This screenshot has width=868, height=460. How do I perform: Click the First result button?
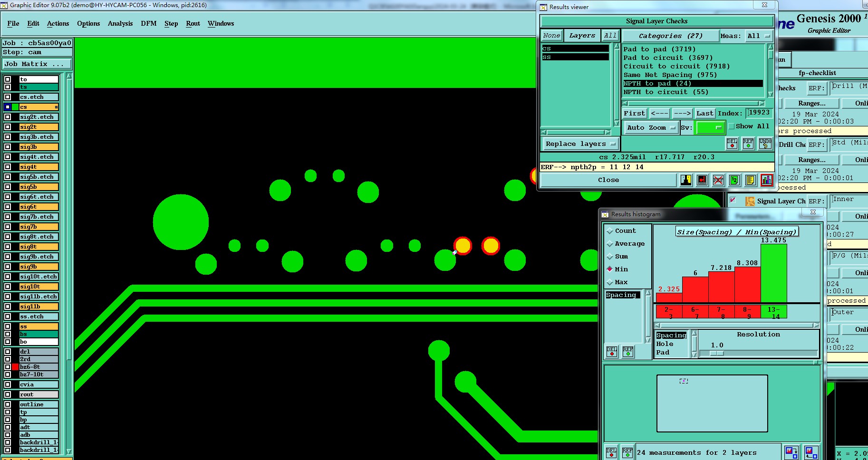coord(635,114)
